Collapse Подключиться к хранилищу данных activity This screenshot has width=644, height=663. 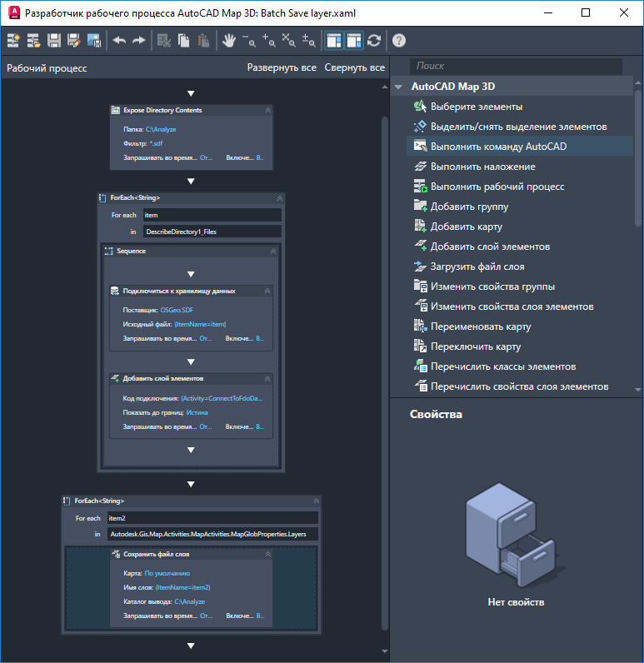click(267, 291)
